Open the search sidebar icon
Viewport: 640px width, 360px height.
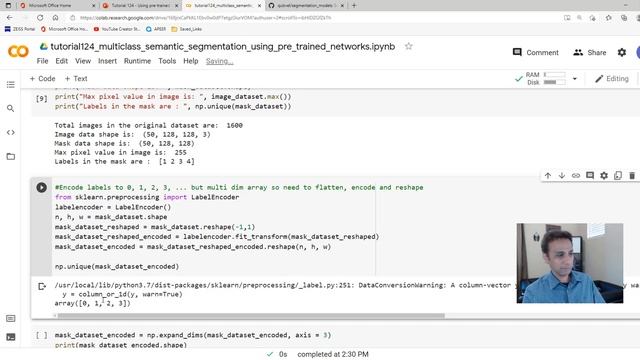click(11, 108)
